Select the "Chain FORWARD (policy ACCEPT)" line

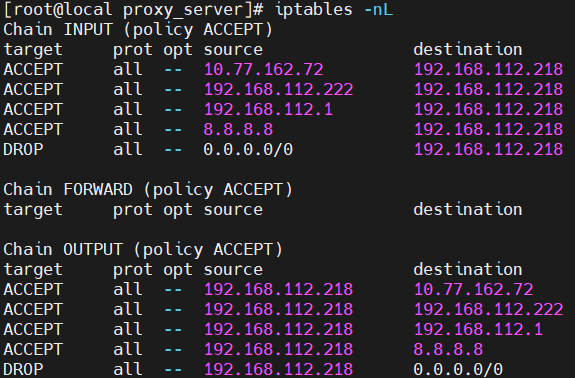(x=148, y=190)
